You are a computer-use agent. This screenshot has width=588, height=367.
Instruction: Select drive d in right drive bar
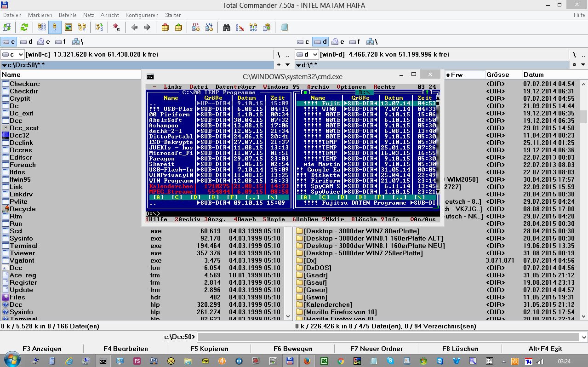pyautogui.click(x=320, y=42)
